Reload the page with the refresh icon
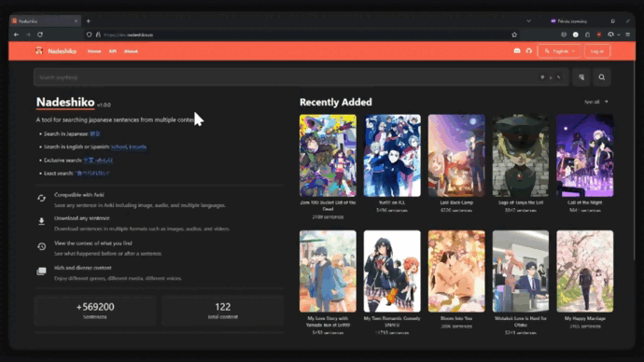 coord(40,35)
